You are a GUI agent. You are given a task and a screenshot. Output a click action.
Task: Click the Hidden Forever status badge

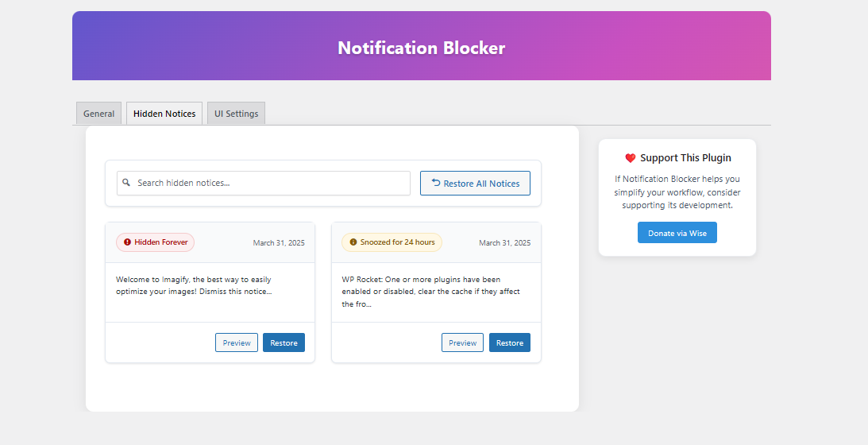[x=156, y=242]
